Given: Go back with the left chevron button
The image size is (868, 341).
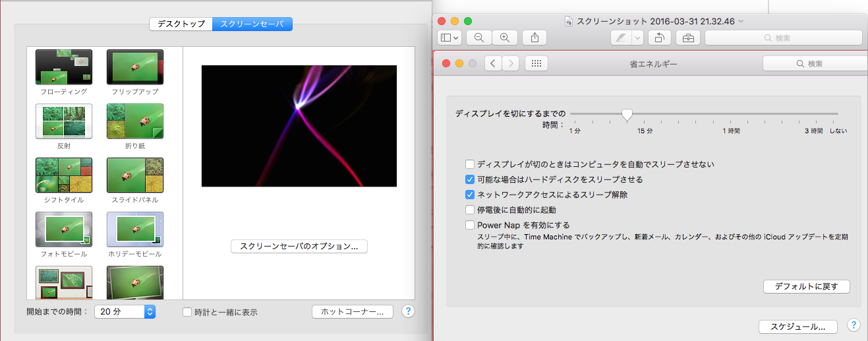Looking at the screenshot, I should click(x=494, y=64).
